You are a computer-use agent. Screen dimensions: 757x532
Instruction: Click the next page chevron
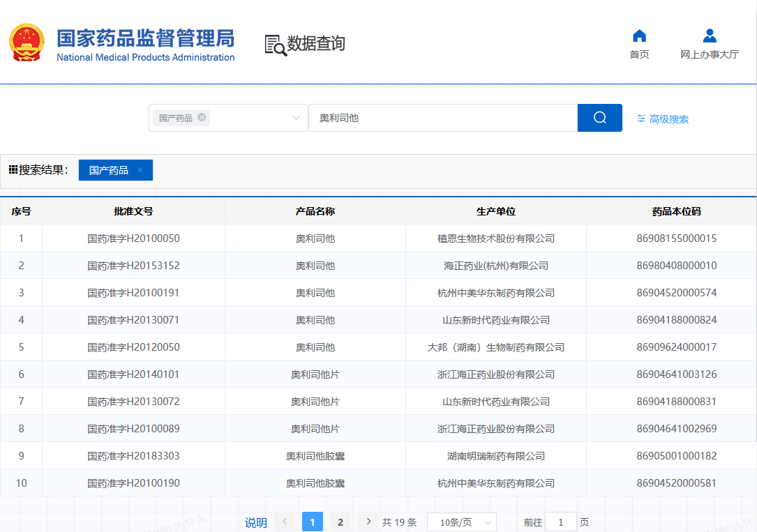pos(368,521)
